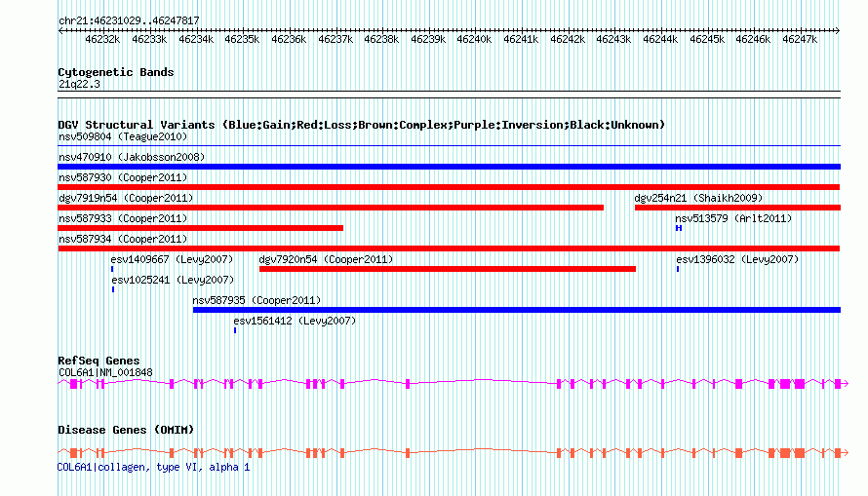Click the red bar under nsv587934
This screenshot has width=868, height=496.
coord(449,248)
